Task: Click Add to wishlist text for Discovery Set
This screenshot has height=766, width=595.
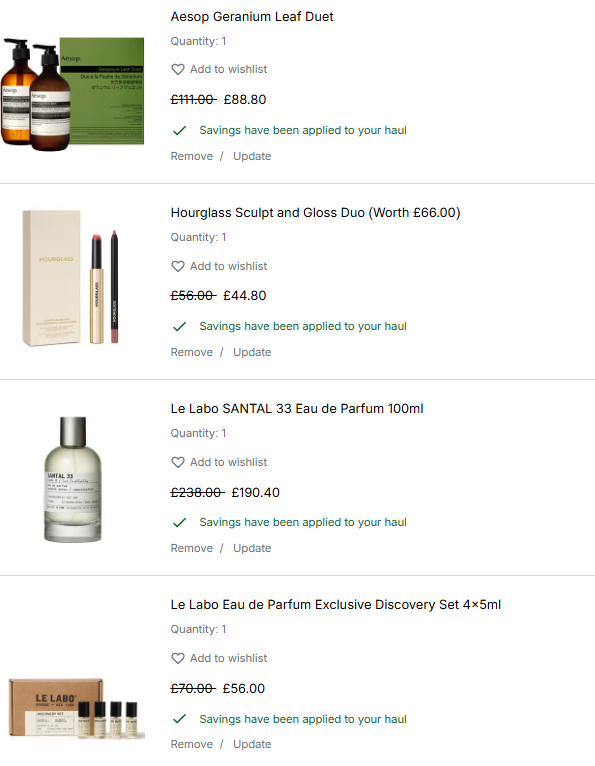Action: [229, 658]
